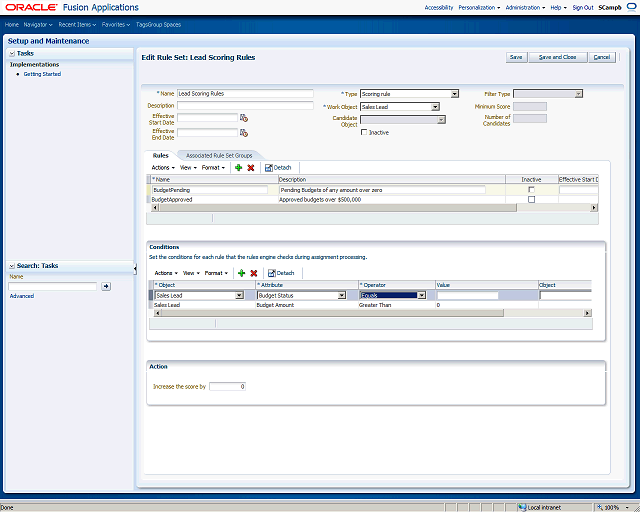
Task: Open Format menu in Rules toolbar
Action: [x=214, y=167]
